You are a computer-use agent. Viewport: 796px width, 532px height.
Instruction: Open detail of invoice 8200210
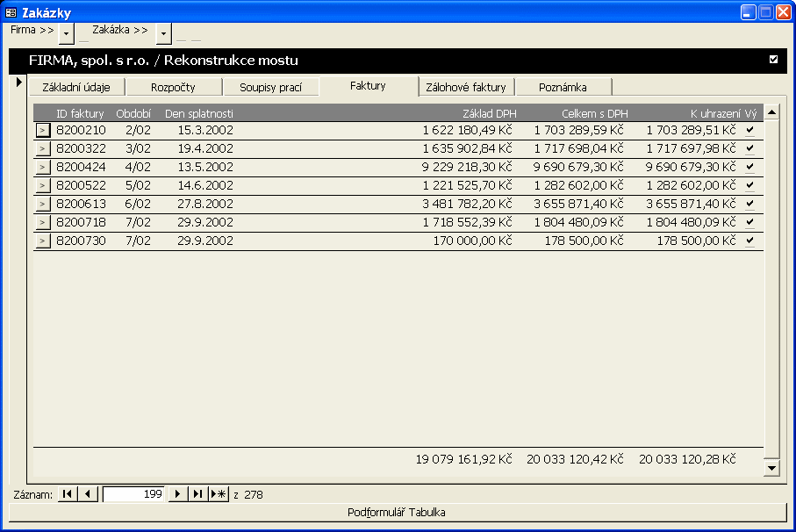coord(43,130)
